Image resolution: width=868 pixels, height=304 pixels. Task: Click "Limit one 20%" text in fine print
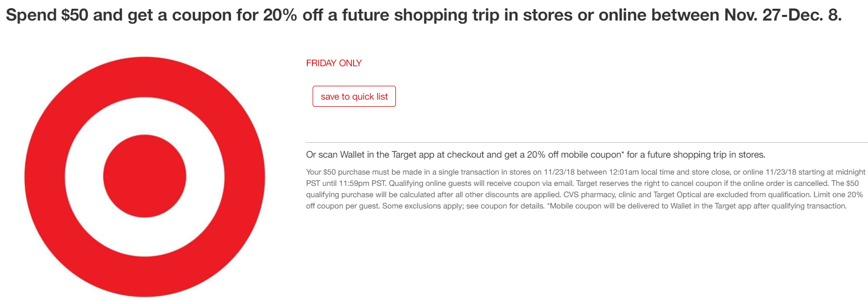click(839, 195)
